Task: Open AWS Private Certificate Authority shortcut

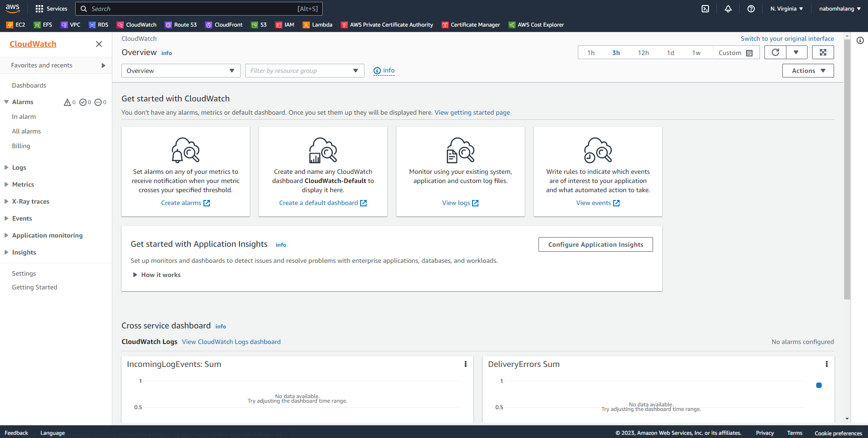Action: click(x=387, y=25)
